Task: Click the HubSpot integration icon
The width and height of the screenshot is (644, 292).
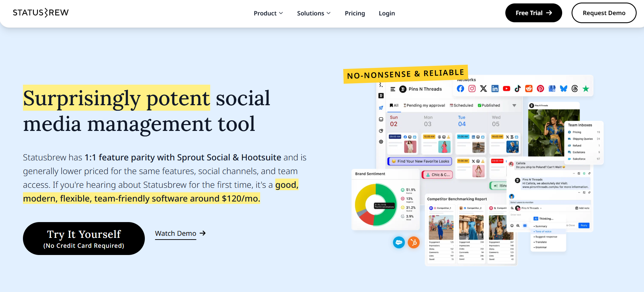Action: [x=414, y=243]
